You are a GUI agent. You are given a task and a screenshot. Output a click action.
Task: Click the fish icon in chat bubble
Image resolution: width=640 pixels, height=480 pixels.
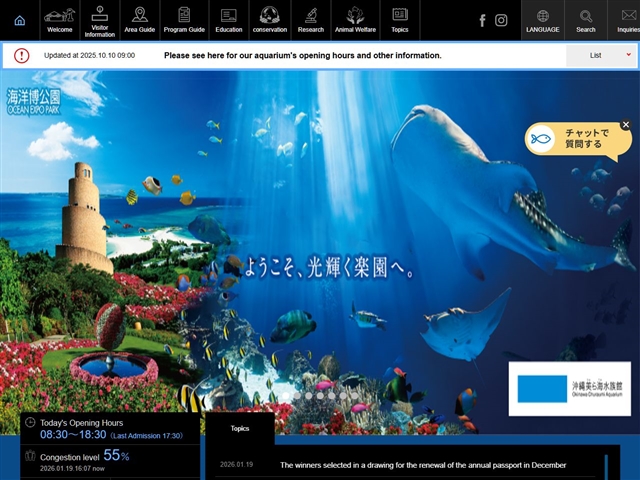click(x=541, y=139)
